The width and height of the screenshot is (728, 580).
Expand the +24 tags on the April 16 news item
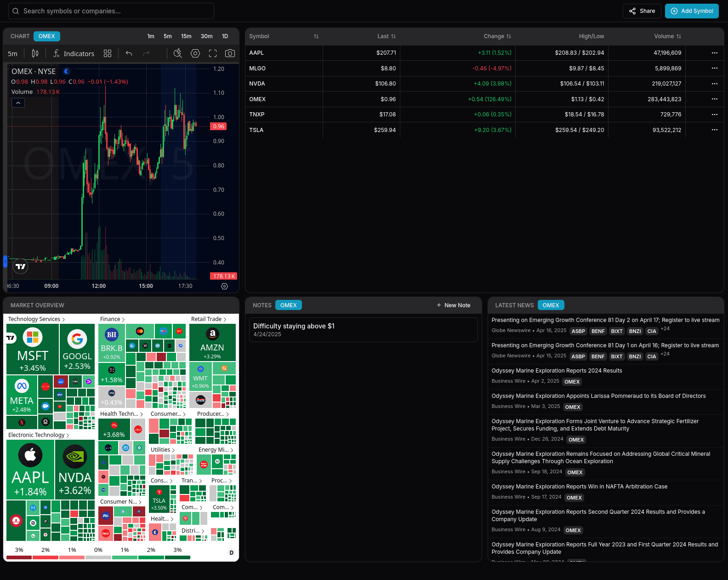click(665, 354)
